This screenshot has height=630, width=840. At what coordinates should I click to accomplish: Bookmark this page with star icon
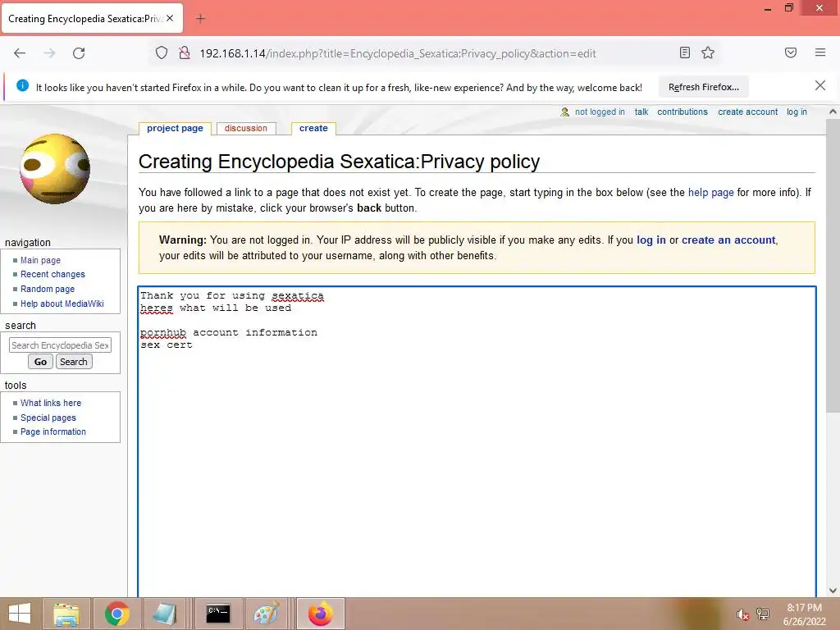pyautogui.click(x=708, y=52)
